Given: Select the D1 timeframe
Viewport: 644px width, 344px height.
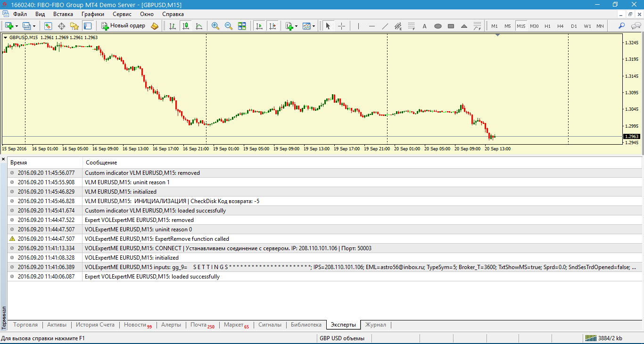Looking at the screenshot, I should coord(574,26).
